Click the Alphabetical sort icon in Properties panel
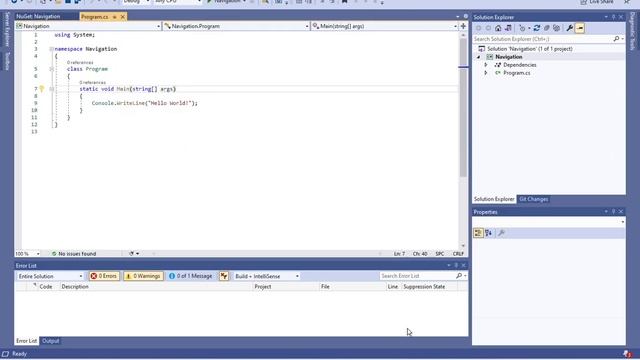This screenshot has width=640, height=360. (489, 233)
